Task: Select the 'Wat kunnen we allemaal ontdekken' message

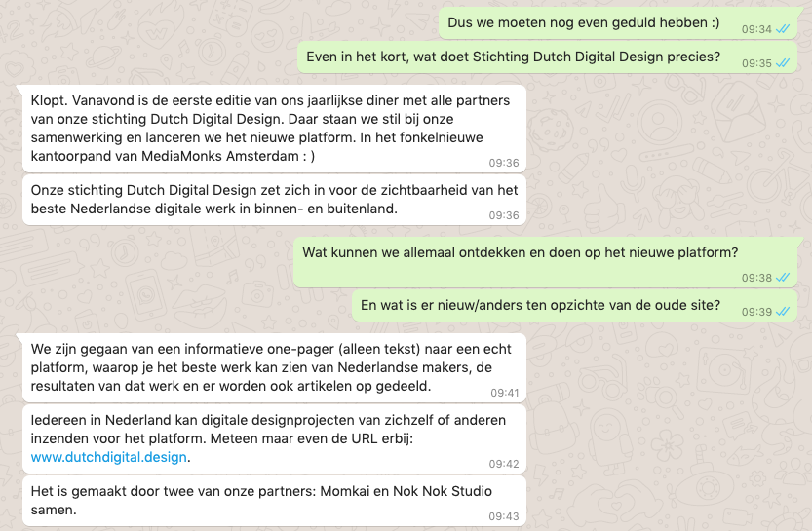Action: (520, 252)
